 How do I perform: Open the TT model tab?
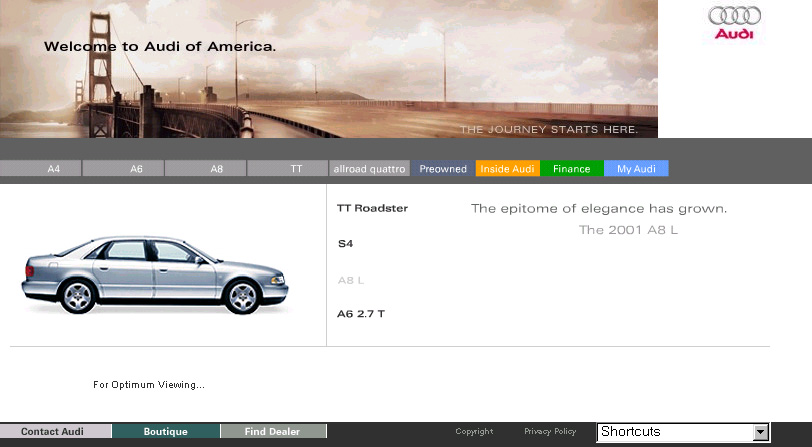[288, 168]
